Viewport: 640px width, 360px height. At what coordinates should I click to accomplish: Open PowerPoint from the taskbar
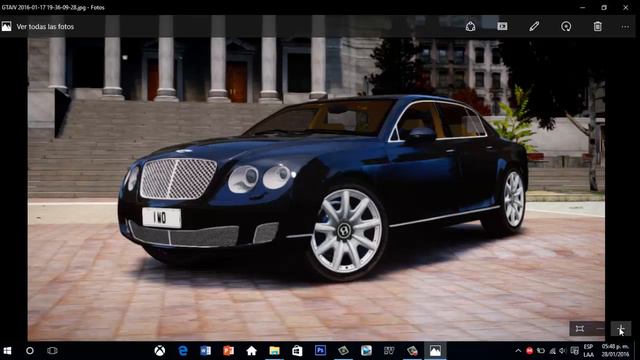[x=229, y=351]
